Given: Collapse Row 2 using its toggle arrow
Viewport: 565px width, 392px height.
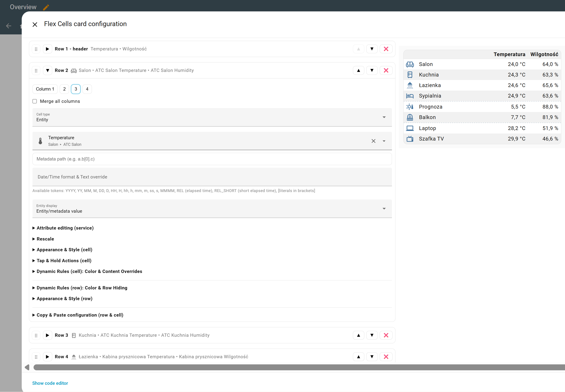Looking at the screenshot, I should [x=47, y=71].
